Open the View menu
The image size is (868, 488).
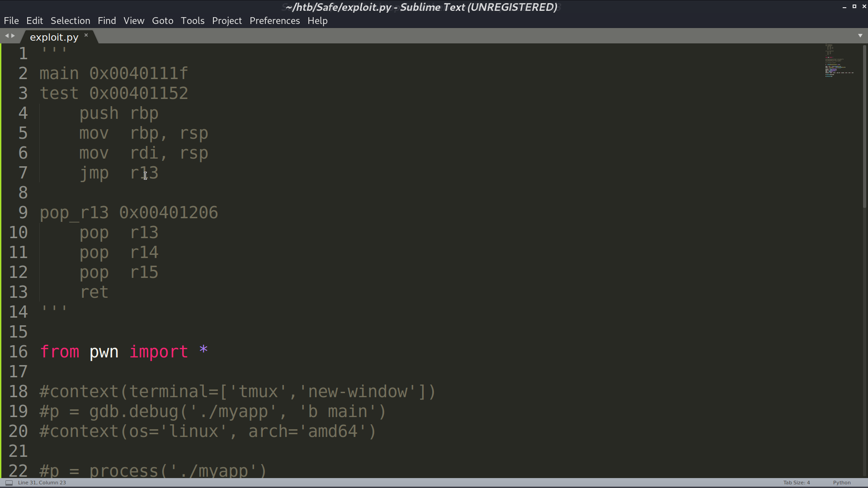134,21
